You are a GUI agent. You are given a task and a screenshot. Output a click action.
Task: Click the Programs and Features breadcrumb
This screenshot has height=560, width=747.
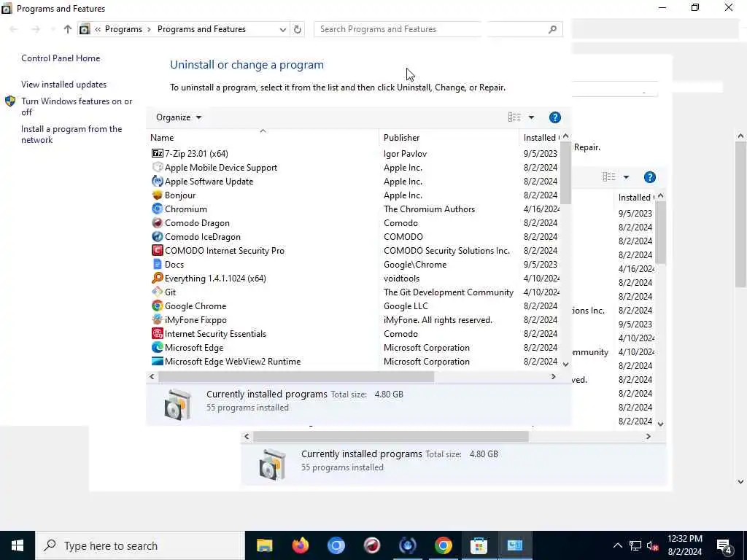click(x=201, y=29)
